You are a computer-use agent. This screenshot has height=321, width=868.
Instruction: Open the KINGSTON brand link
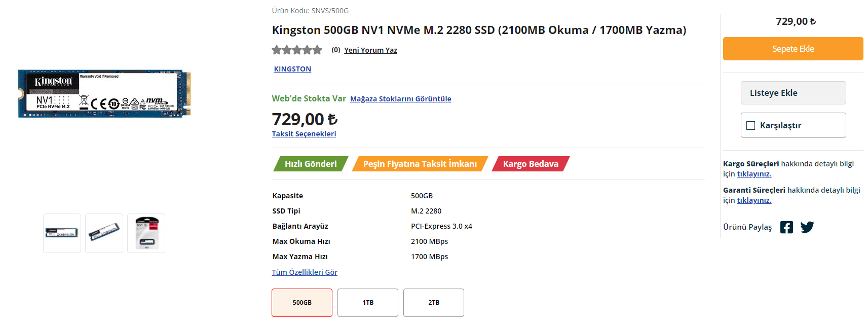(x=292, y=69)
